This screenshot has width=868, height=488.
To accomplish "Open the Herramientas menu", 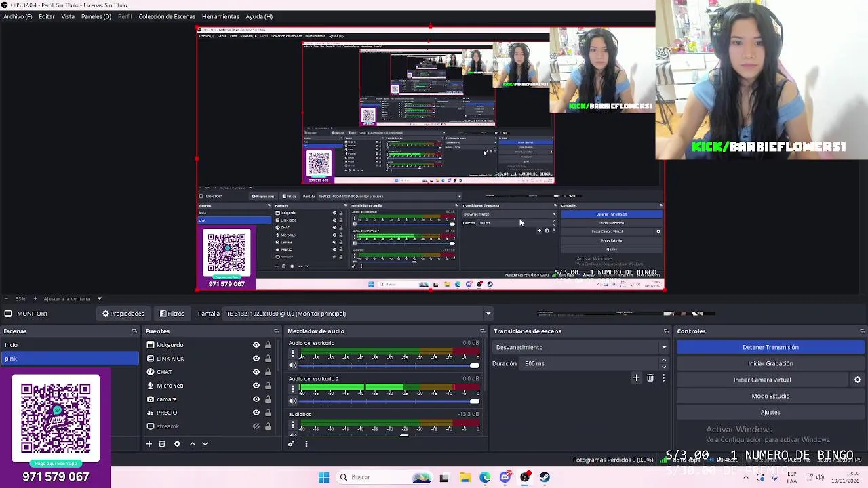I will tap(220, 16).
